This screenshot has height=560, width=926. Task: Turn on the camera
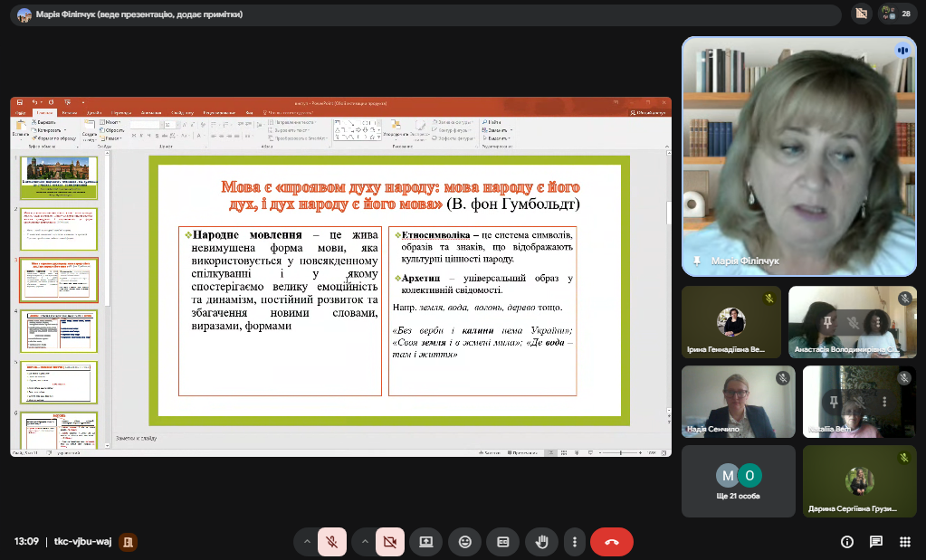390,542
